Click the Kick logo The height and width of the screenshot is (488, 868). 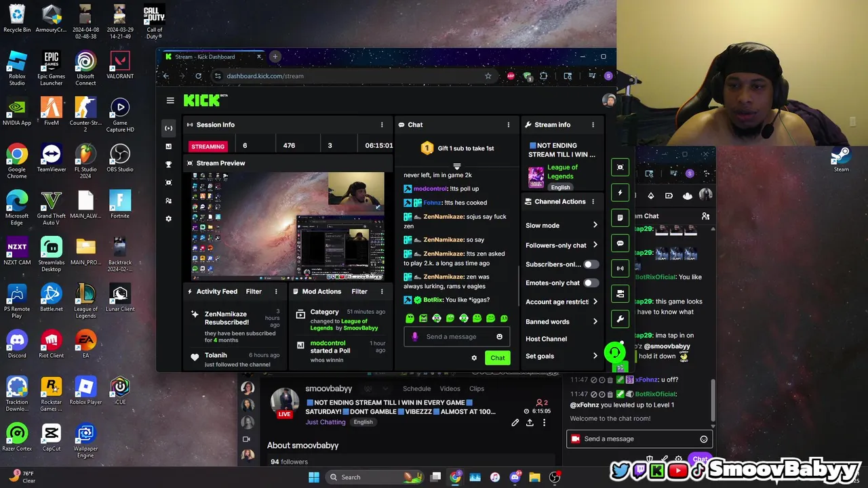click(x=201, y=100)
